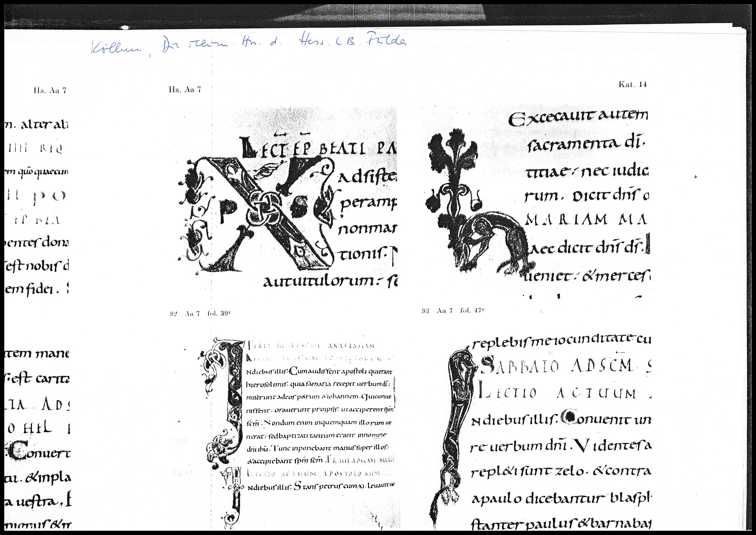Click the line "Ndiebus illis. Conuenit un"
The width and height of the screenshot is (756, 535).
[561, 419]
